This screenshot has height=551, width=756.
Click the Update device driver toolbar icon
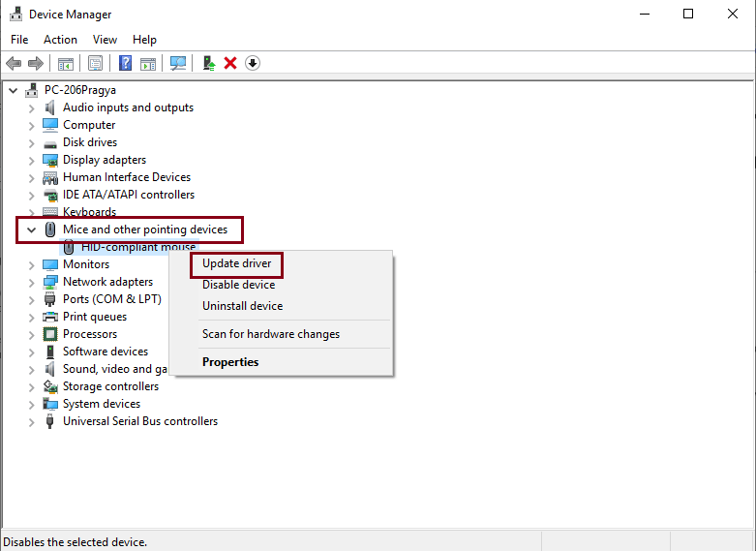209,63
